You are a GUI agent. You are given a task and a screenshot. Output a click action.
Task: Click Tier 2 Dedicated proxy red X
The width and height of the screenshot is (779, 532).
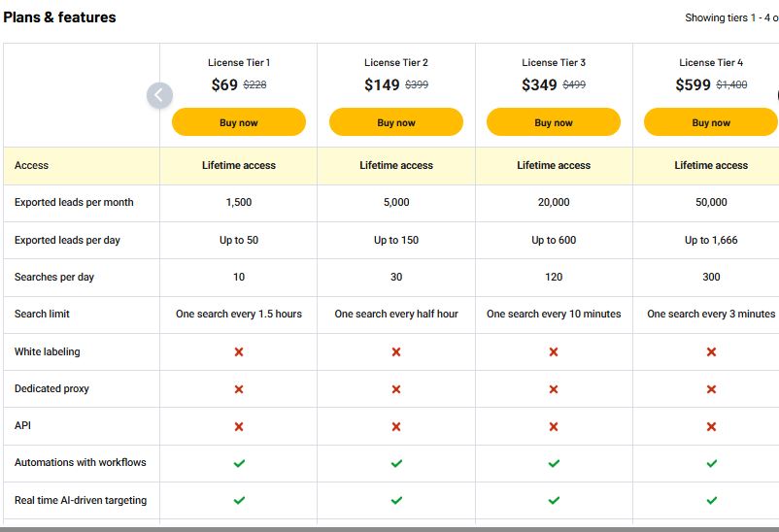click(x=396, y=389)
